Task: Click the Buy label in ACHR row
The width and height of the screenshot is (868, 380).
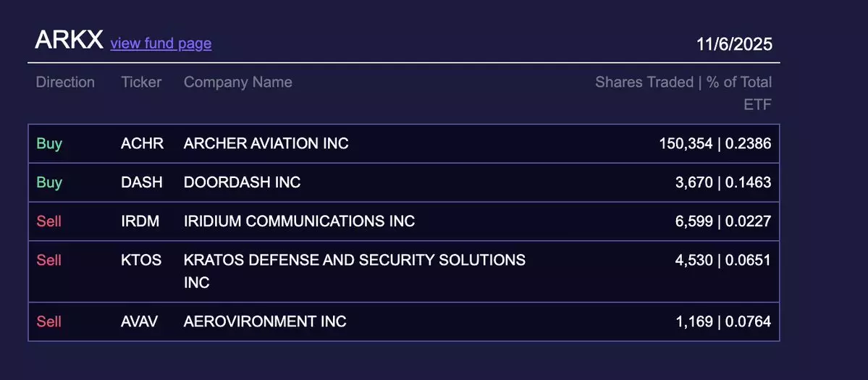Action: pos(49,143)
